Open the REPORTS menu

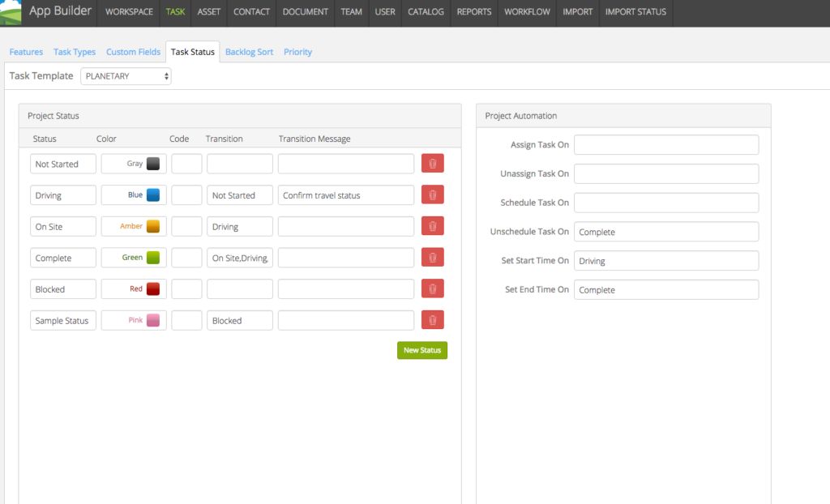pos(473,11)
